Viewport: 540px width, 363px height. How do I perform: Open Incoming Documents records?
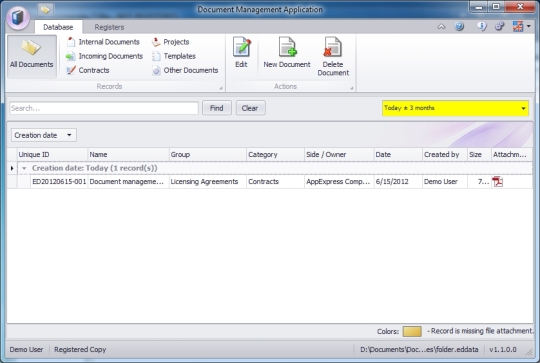pyautogui.click(x=104, y=56)
